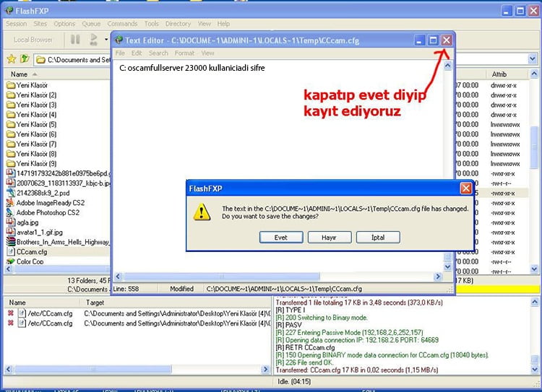Sort local files by Name column header
Screen dimensions: 542x392
click(x=20, y=74)
